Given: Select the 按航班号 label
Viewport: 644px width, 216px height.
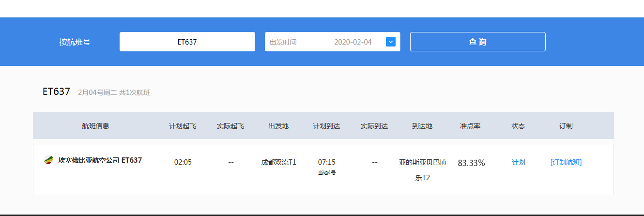Looking at the screenshot, I should click(75, 42).
